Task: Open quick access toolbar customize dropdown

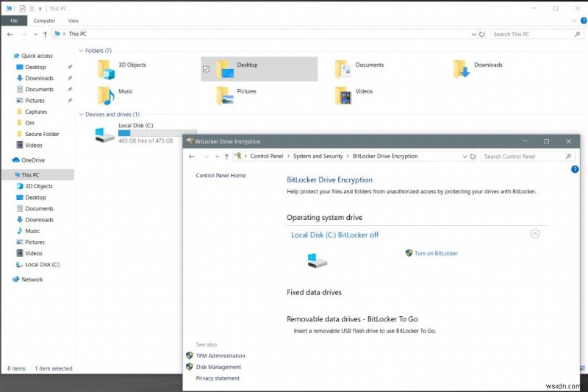Action: [40, 9]
